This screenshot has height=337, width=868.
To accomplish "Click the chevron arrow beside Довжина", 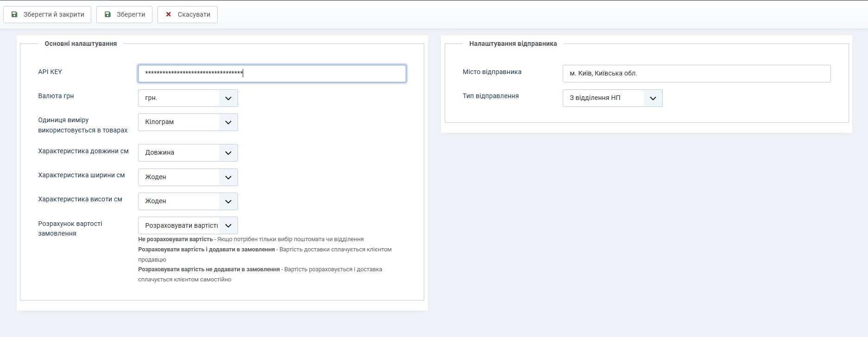I will (x=228, y=153).
